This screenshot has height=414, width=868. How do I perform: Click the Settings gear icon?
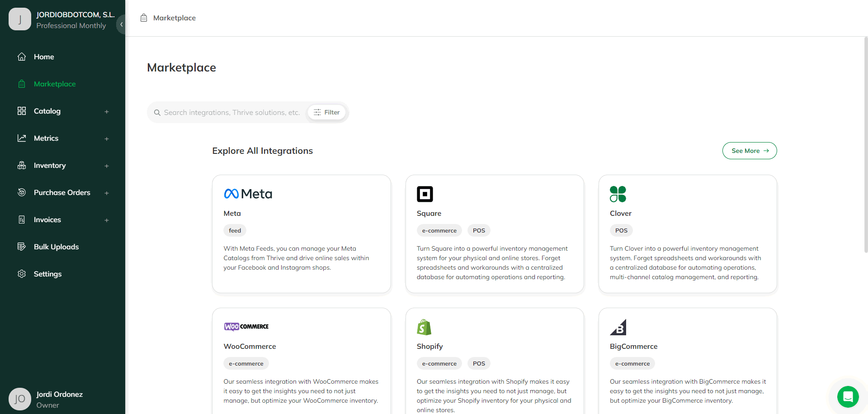[22, 274]
